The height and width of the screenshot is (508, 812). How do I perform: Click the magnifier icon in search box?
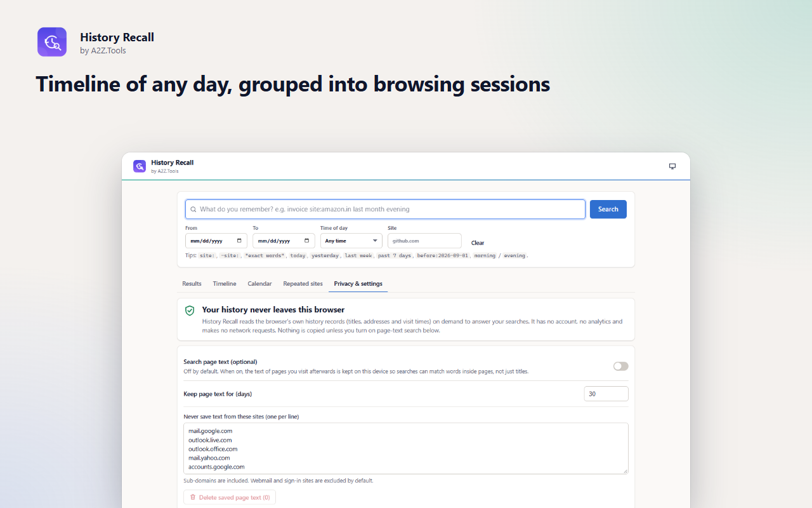[x=193, y=209]
